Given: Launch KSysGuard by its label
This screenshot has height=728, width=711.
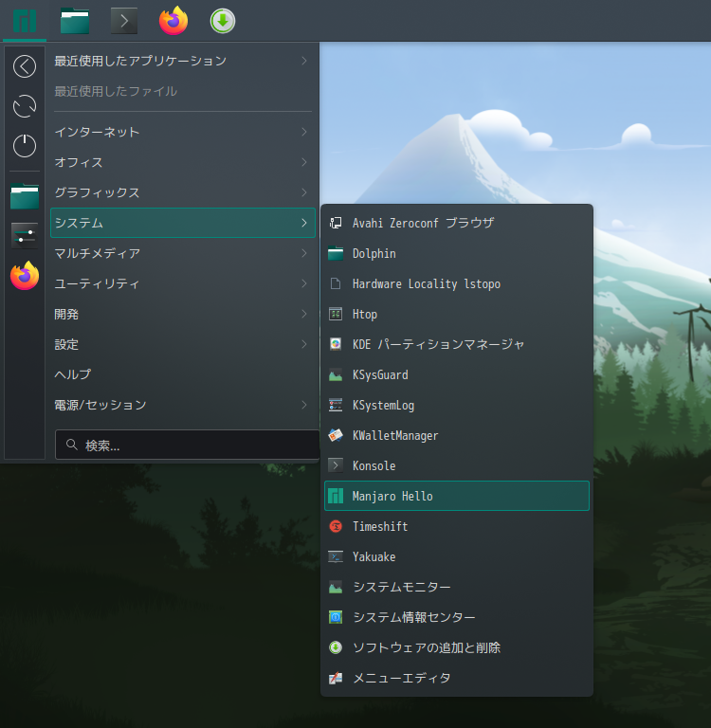Looking at the screenshot, I should [380, 375].
